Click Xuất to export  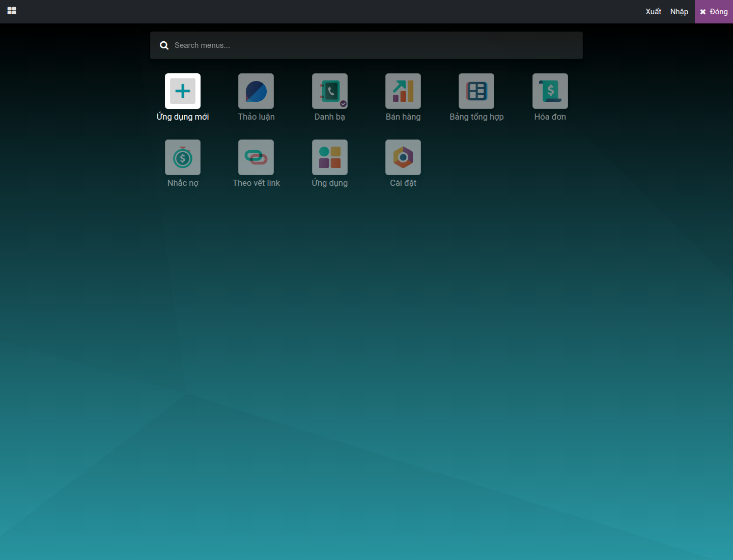click(x=654, y=12)
